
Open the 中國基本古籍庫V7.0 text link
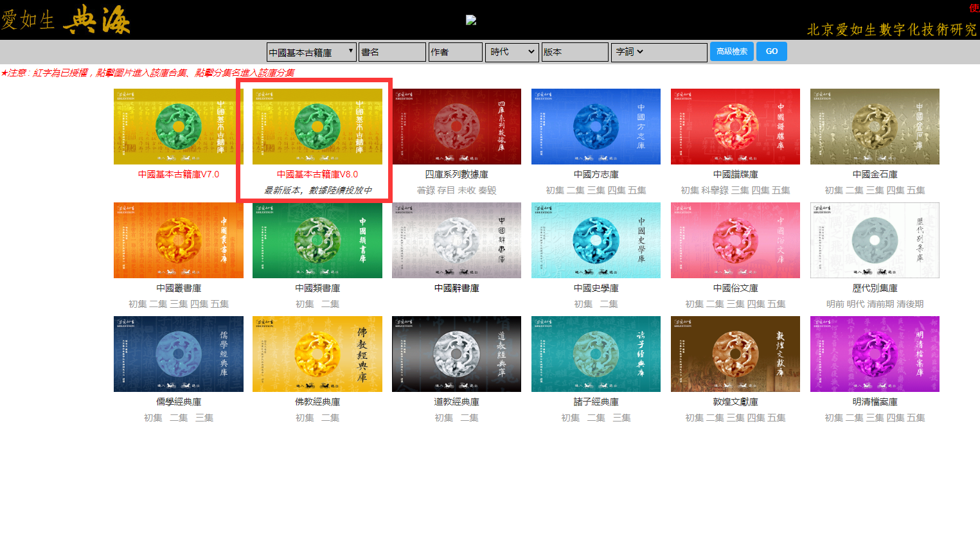179,174
